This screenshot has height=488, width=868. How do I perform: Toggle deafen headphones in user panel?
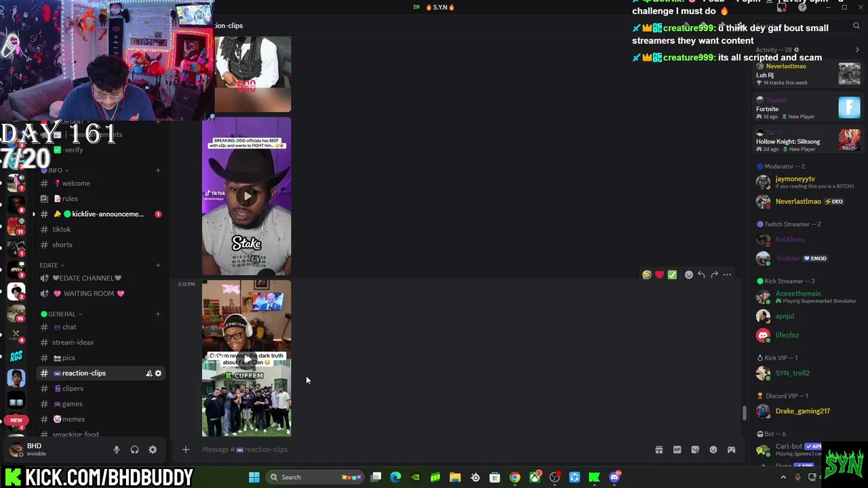pyautogui.click(x=134, y=449)
